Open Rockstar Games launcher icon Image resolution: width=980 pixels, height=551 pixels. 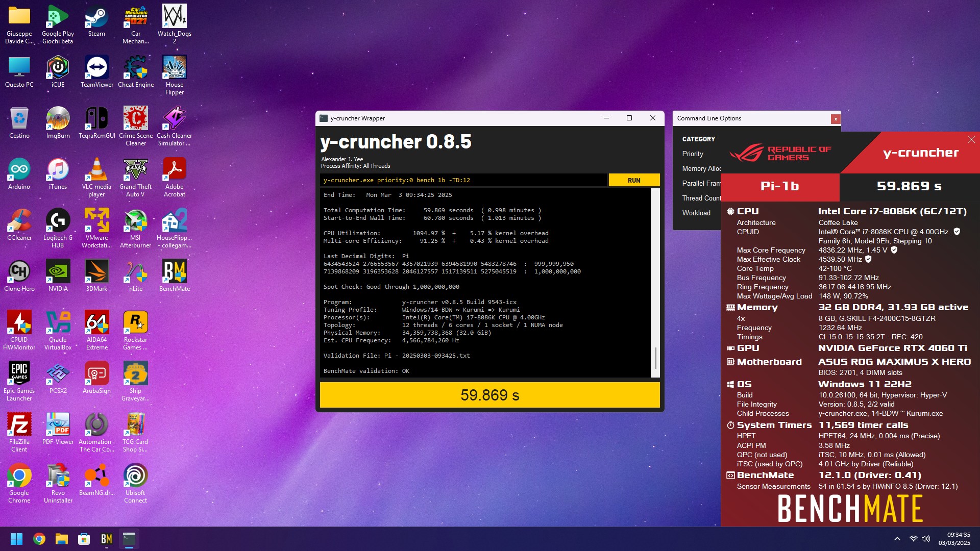(x=136, y=331)
